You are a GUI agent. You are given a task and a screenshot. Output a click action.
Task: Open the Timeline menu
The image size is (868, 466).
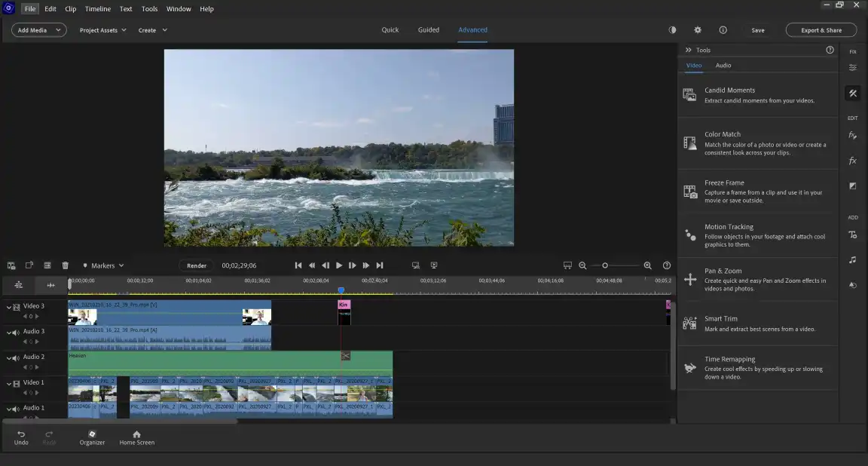[x=97, y=9]
